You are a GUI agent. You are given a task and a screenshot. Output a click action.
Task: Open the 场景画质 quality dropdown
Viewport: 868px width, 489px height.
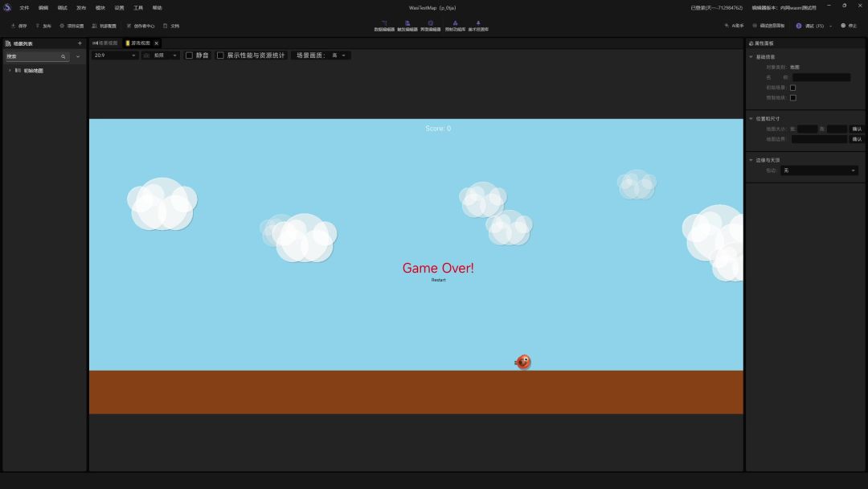[x=339, y=55]
